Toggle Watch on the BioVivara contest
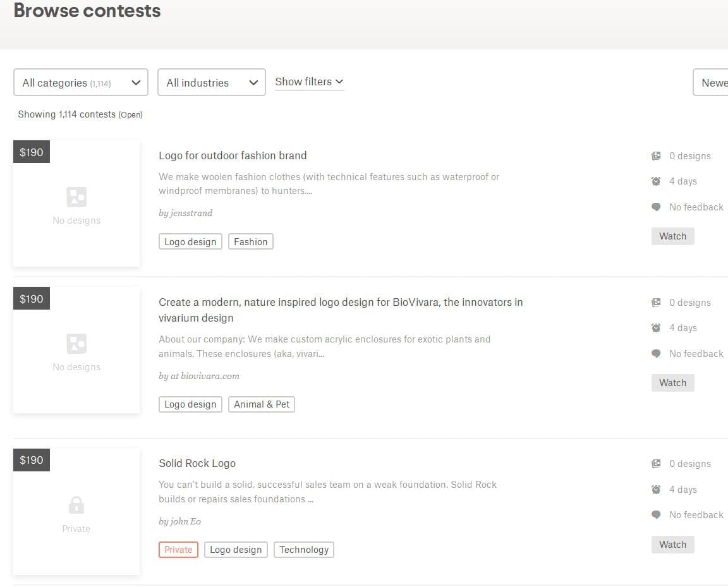 [673, 383]
